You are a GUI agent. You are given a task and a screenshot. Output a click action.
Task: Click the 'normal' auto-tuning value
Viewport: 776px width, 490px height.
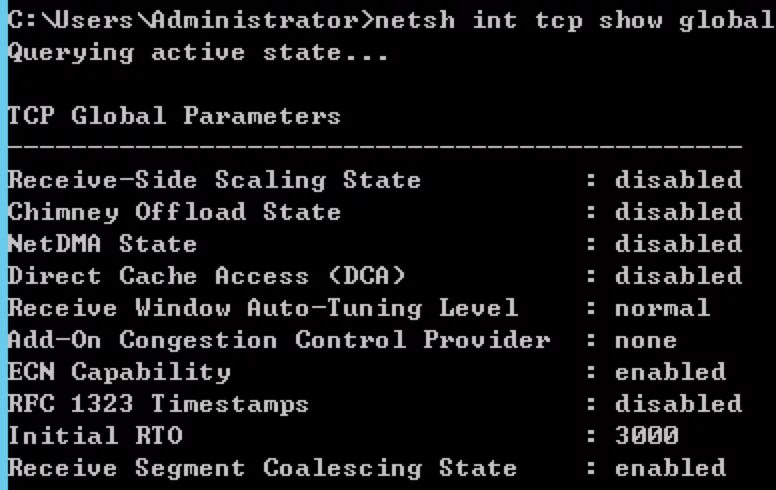(x=661, y=308)
